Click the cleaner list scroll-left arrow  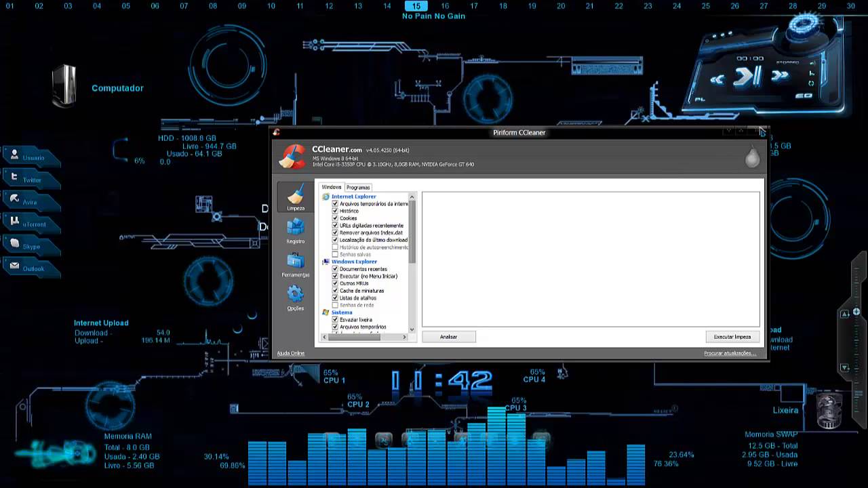[324, 336]
